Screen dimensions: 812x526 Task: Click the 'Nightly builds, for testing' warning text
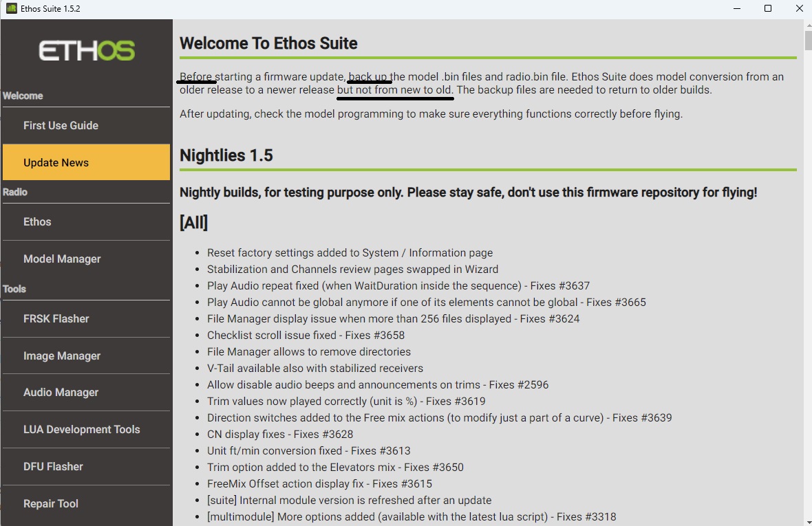point(468,193)
